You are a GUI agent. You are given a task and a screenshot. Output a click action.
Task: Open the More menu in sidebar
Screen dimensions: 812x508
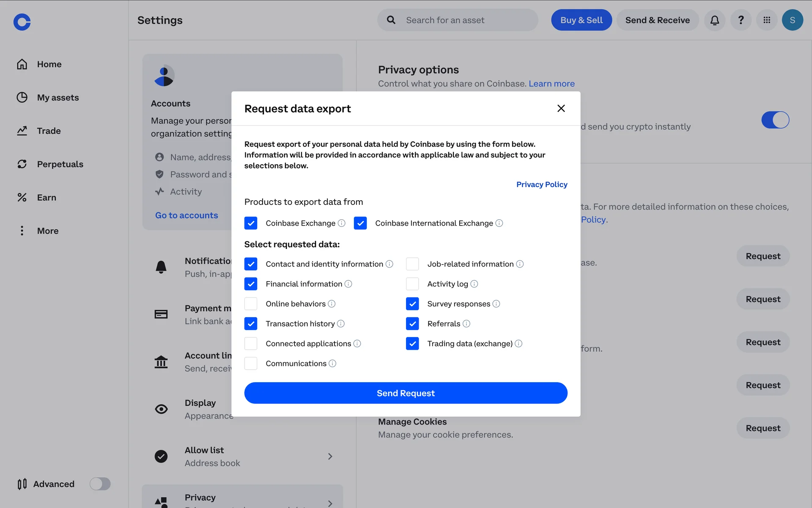[x=47, y=231]
